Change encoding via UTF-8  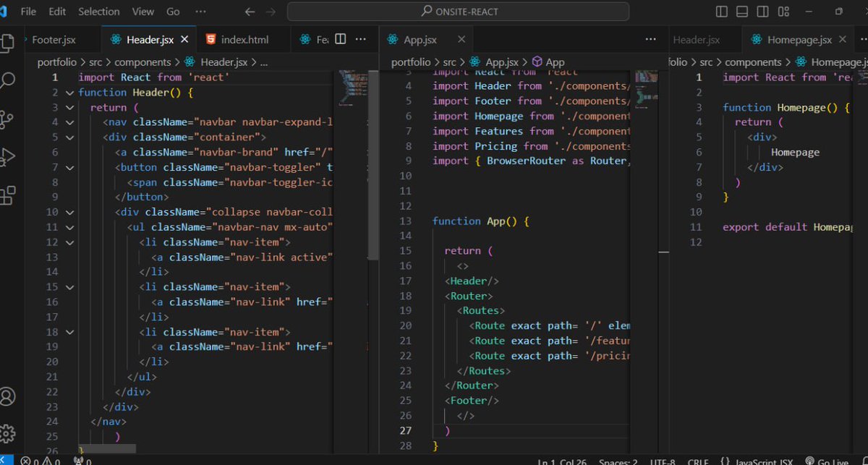[663, 462]
